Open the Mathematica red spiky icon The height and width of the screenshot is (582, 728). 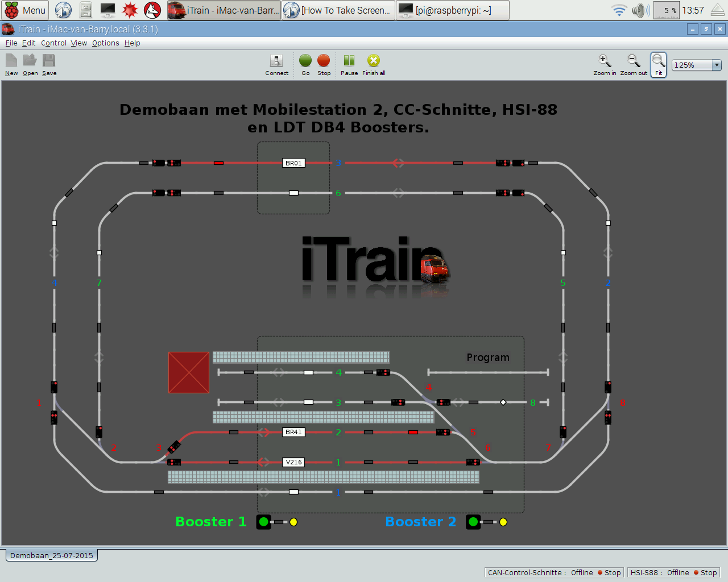(130, 10)
